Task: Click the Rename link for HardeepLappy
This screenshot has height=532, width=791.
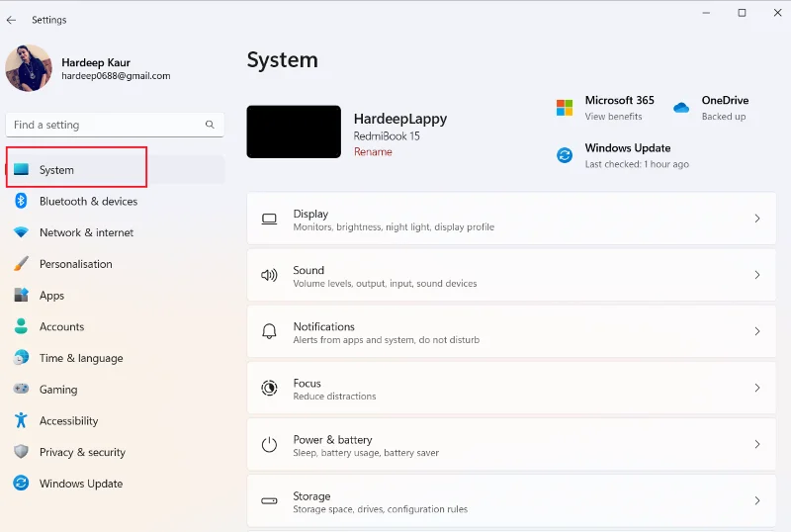Action: [x=373, y=152]
